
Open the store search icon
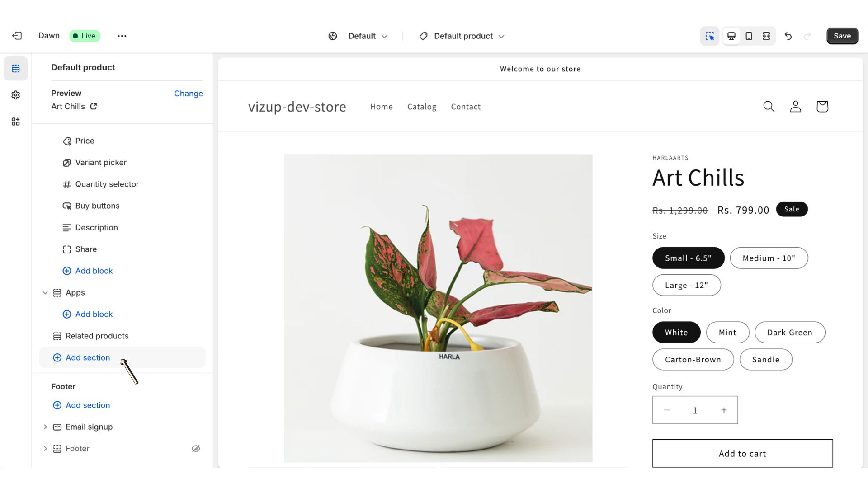coord(769,107)
